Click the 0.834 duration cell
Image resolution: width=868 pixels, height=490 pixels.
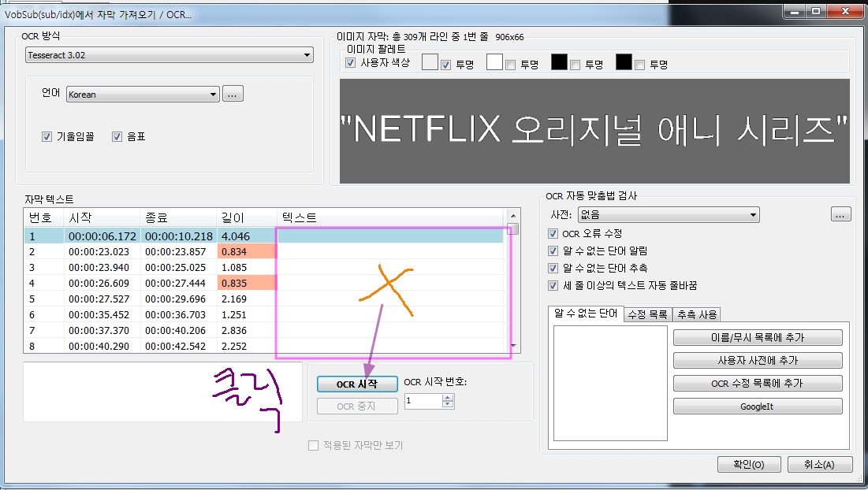[246, 251]
